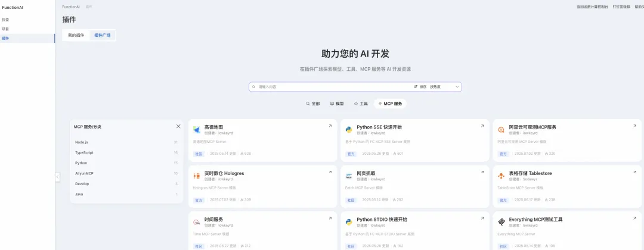Open Python SSE 快速开始 external arrow
This screenshot has width=644, height=250.
pos(482,126)
